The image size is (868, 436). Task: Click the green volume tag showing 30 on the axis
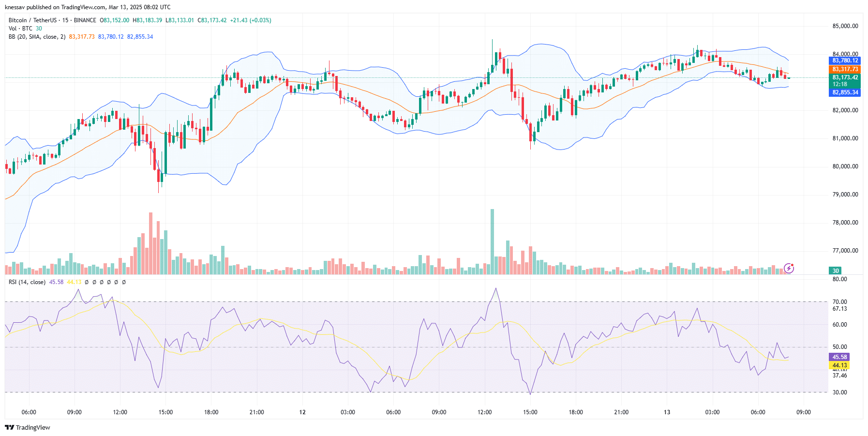[836, 271]
